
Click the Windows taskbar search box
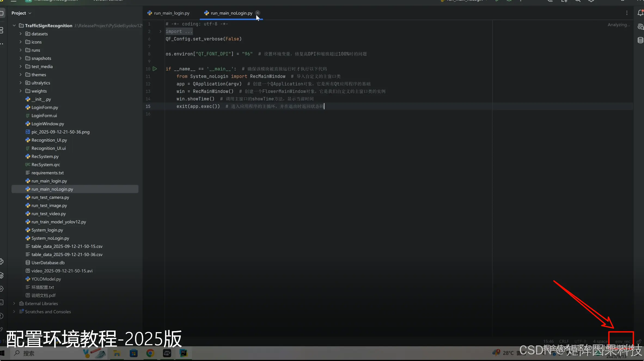coord(29,353)
